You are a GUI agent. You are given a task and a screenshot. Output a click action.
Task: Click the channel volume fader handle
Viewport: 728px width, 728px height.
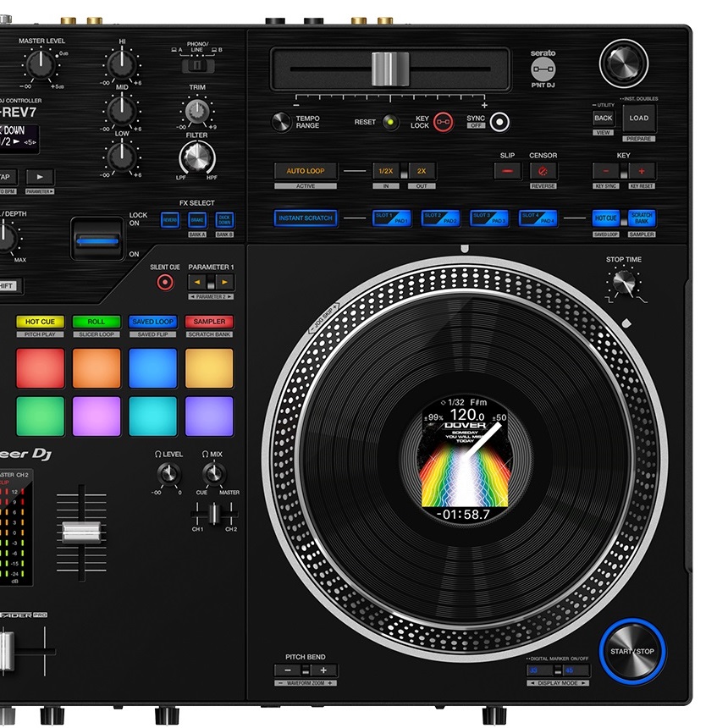tap(82, 532)
